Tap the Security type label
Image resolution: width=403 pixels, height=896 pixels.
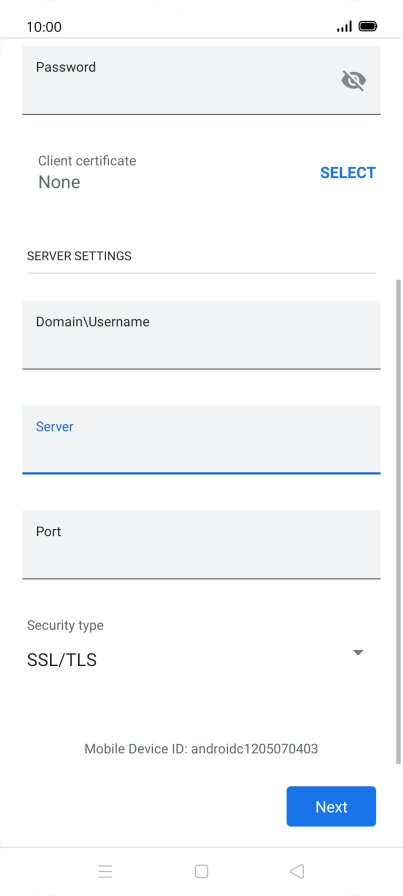[65, 625]
